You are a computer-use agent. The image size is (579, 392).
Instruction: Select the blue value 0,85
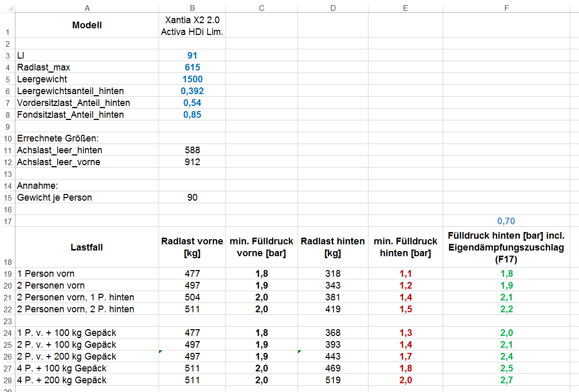192,114
